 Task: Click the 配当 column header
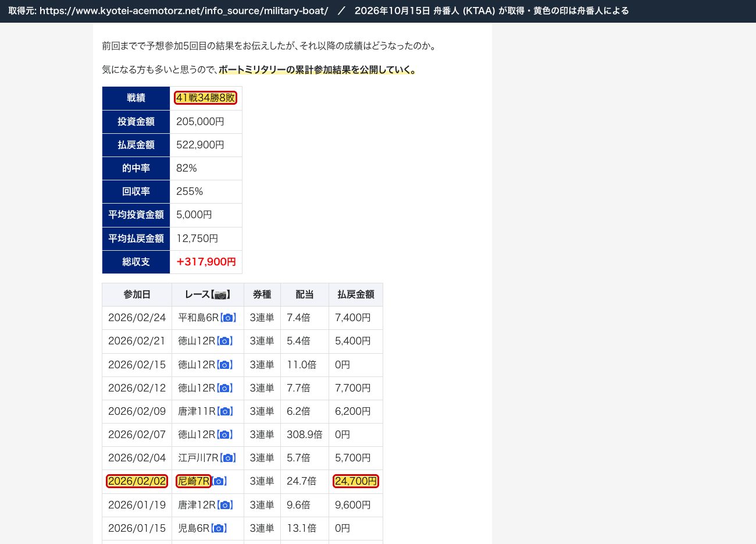[x=305, y=295]
